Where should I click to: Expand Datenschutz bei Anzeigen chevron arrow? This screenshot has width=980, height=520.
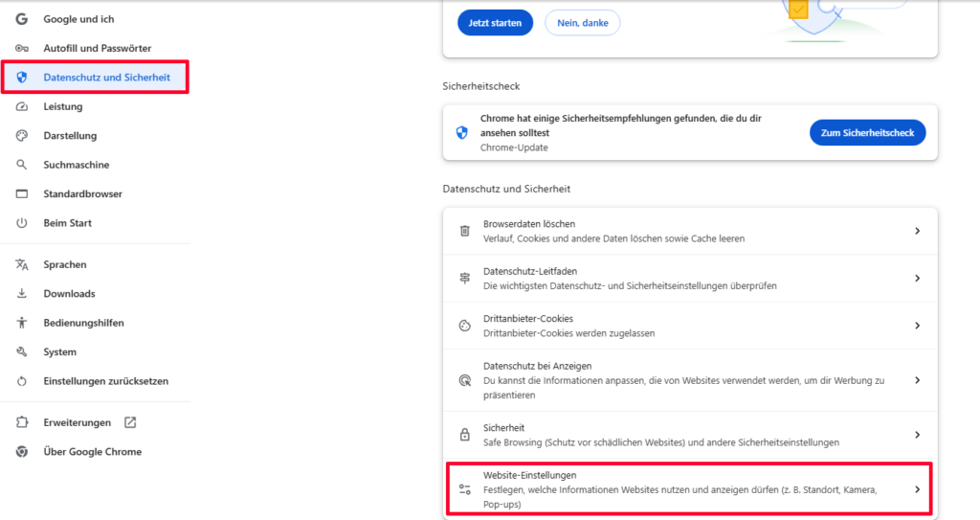(x=917, y=380)
